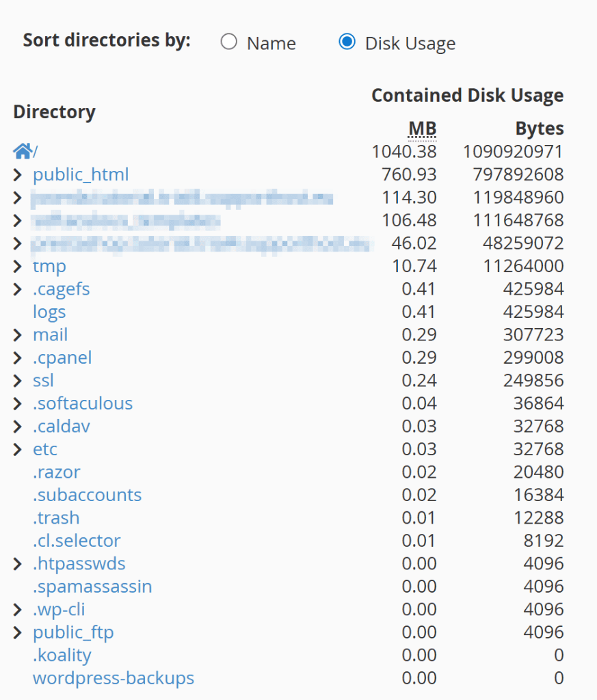
Task: Expand the .wp-cli directory
Action: [x=17, y=609]
